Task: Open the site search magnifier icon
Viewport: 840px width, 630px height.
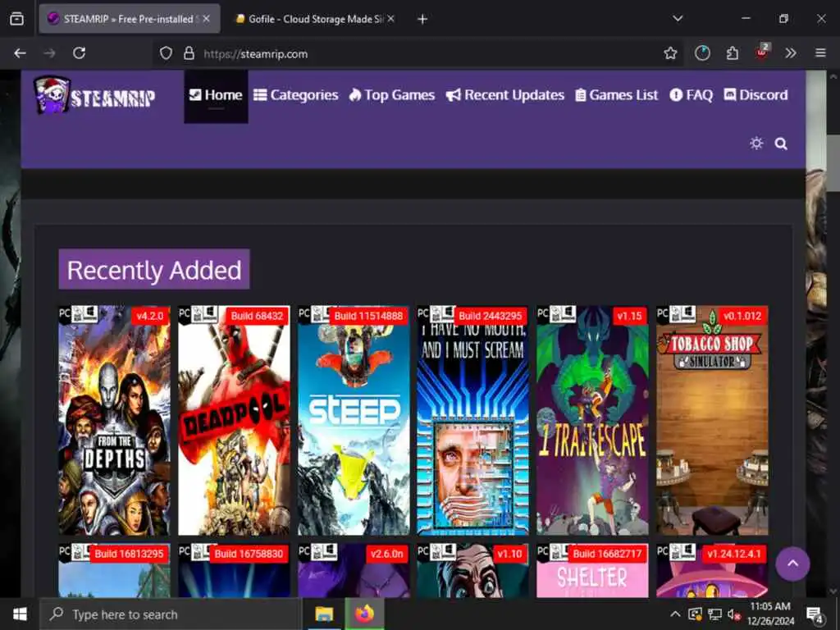Action: coord(781,144)
